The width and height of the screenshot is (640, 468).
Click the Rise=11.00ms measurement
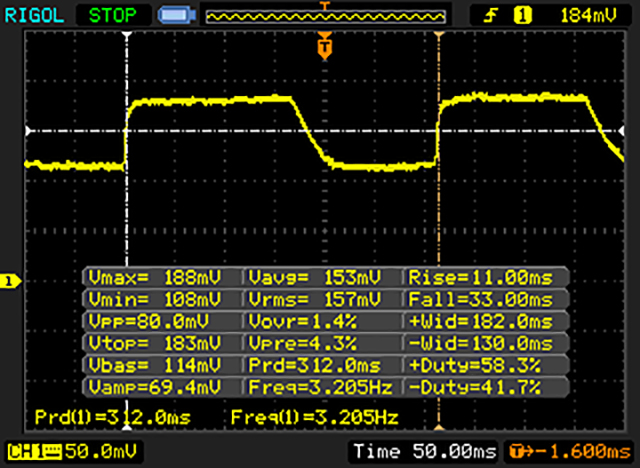pos(480,278)
